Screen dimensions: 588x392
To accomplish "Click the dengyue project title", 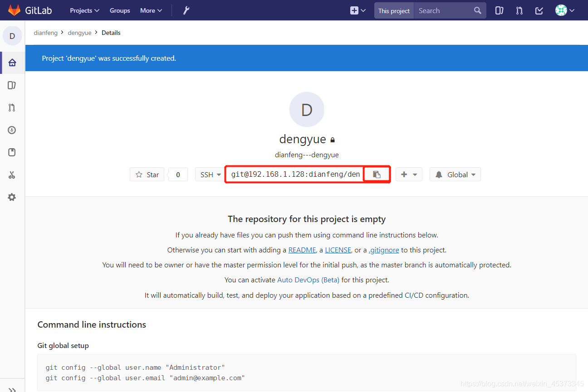I will pos(303,139).
